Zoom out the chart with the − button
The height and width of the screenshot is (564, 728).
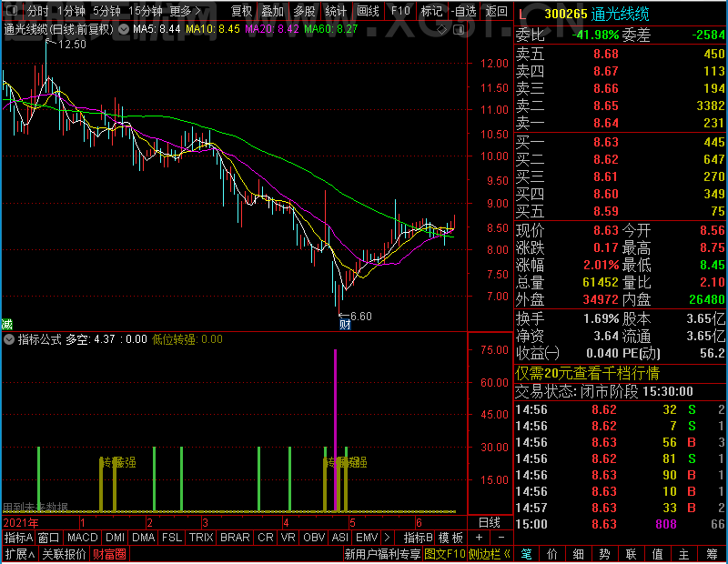501,538
